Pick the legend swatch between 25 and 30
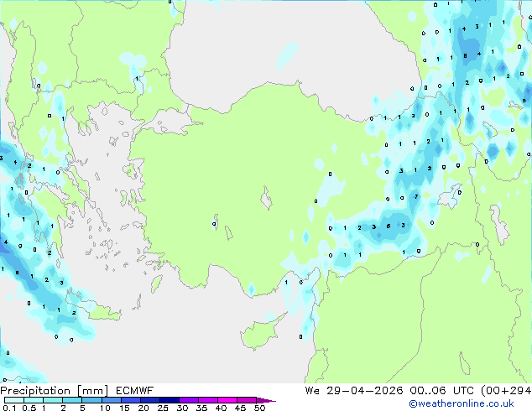This screenshot has width=532, height=411. tap(170, 400)
